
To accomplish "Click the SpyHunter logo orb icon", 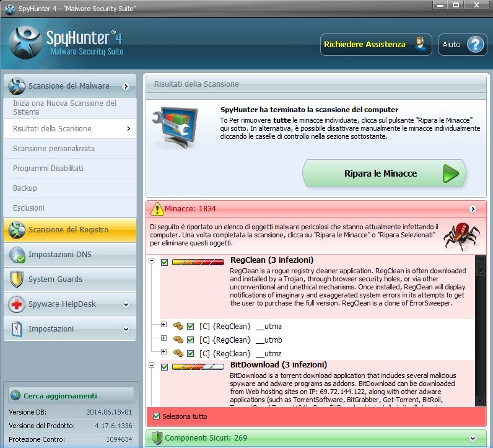I will click(x=25, y=43).
